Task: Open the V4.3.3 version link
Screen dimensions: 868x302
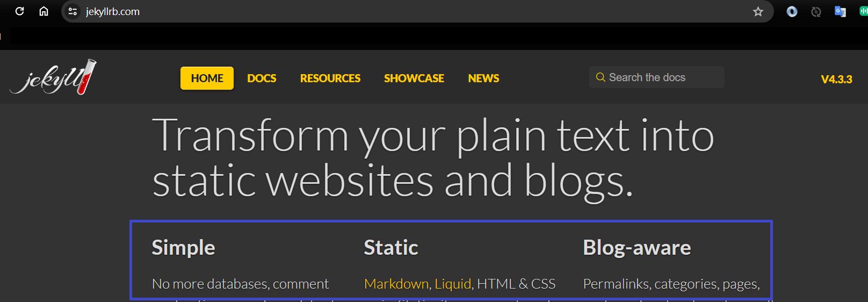Action: [x=836, y=80]
